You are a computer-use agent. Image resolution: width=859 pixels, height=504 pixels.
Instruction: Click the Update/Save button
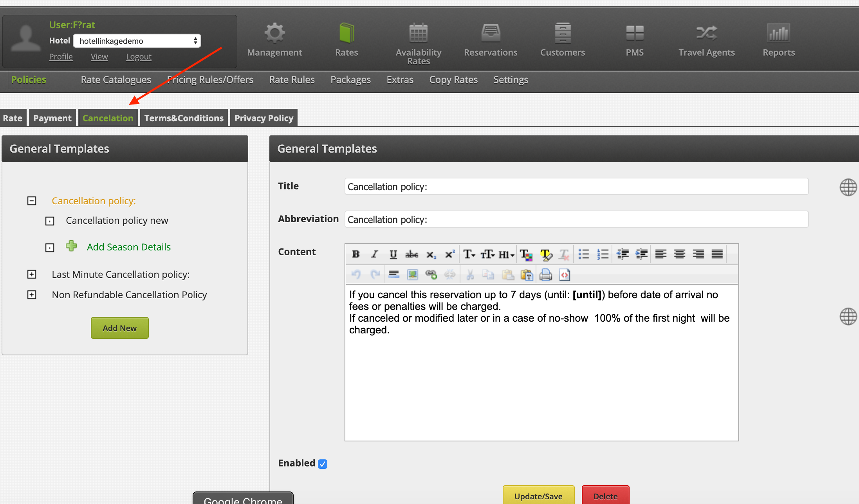(538, 496)
